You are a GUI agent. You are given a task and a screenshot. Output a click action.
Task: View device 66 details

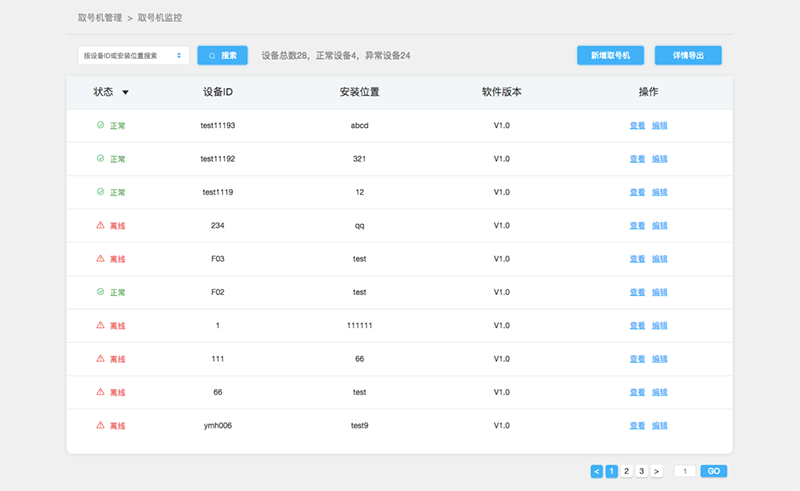click(637, 392)
